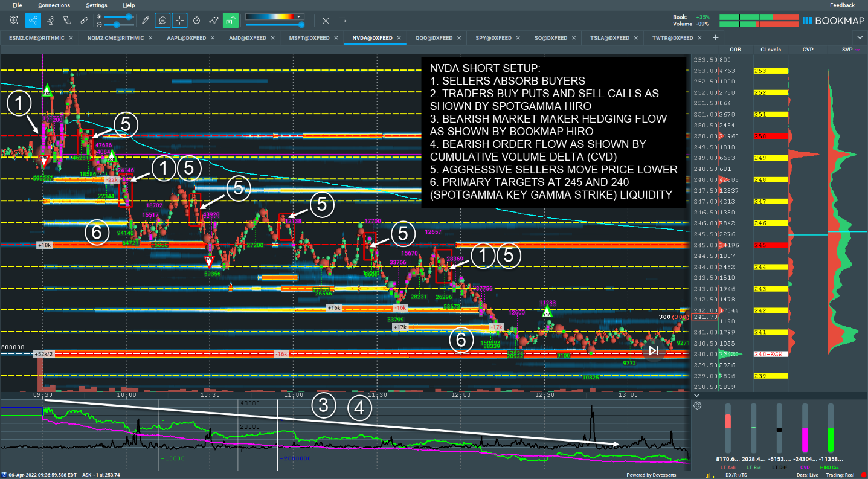
Task: Open the Help menu
Action: coord(129,5)
